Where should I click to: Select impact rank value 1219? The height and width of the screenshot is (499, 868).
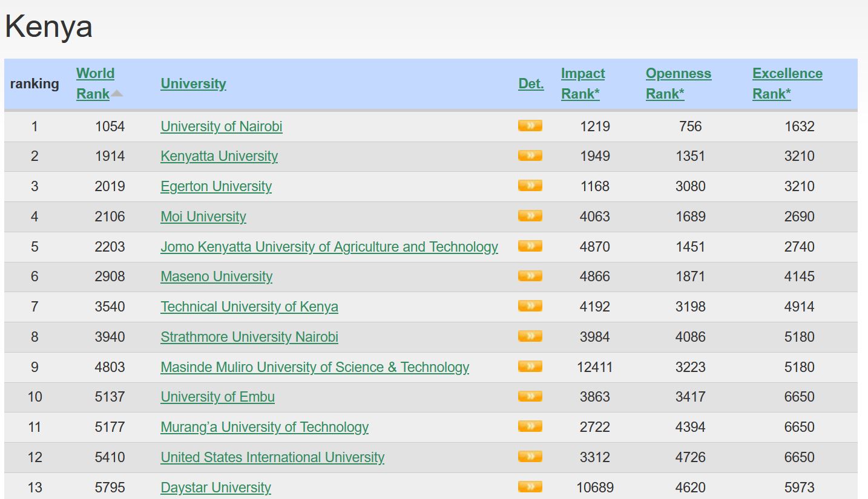tap(595, 126)
